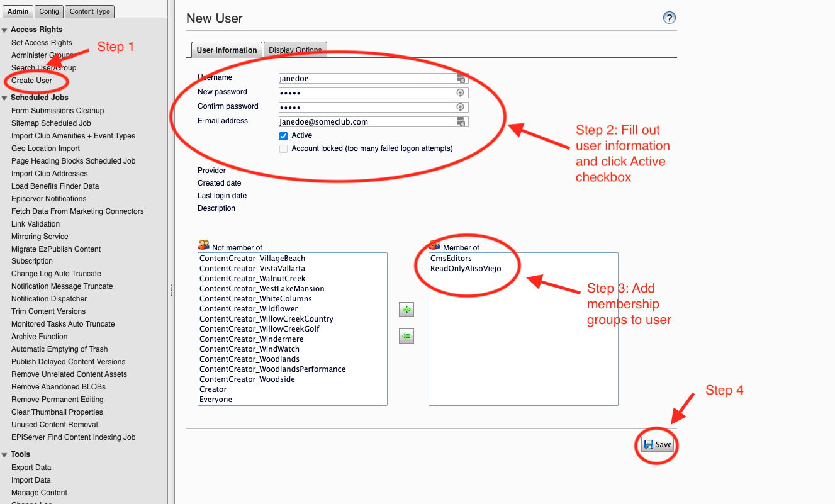Switch to the Config tab
835x504 pixels.
coord(48,11)
